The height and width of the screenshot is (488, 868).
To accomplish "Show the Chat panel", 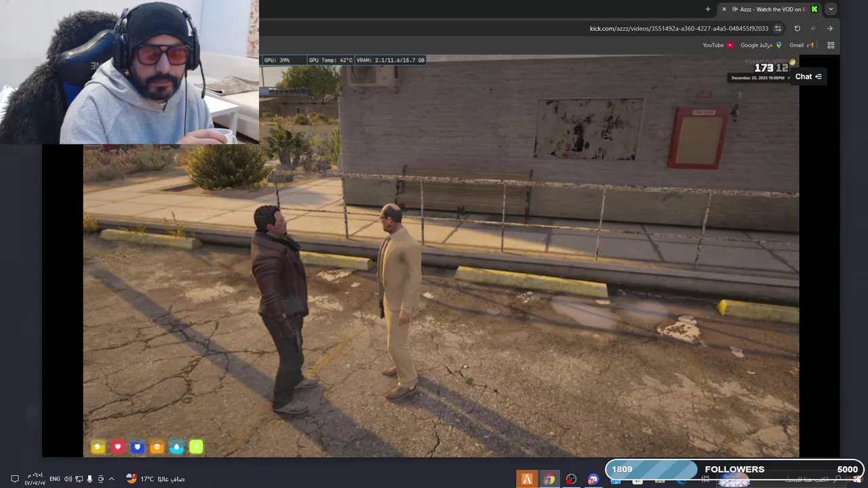I will 808,77.
